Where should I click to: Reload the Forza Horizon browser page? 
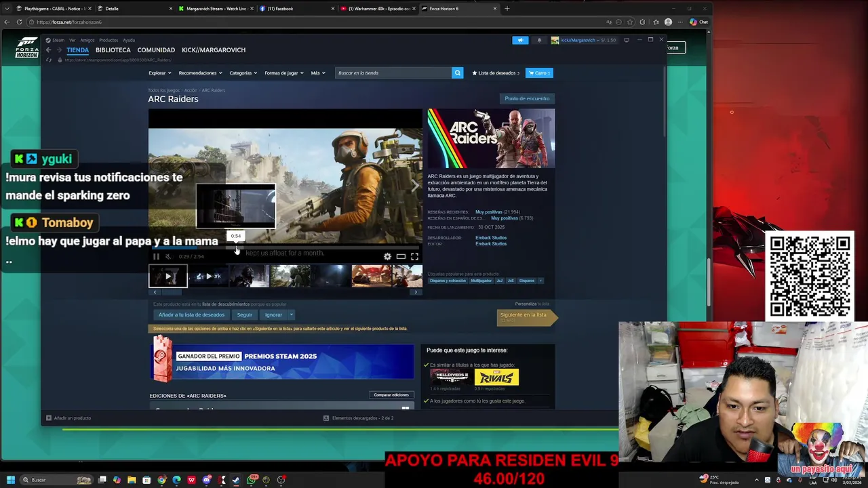[x=19, y=22]
